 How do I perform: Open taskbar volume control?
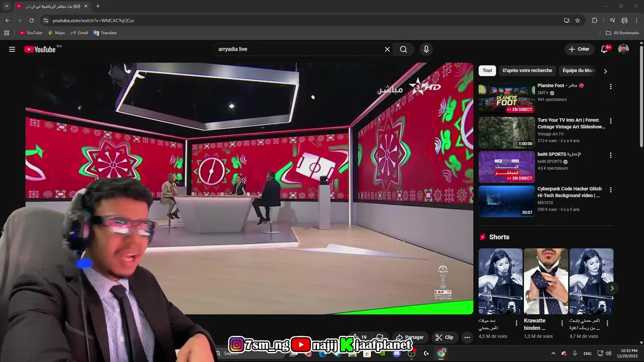coord(608,353)
